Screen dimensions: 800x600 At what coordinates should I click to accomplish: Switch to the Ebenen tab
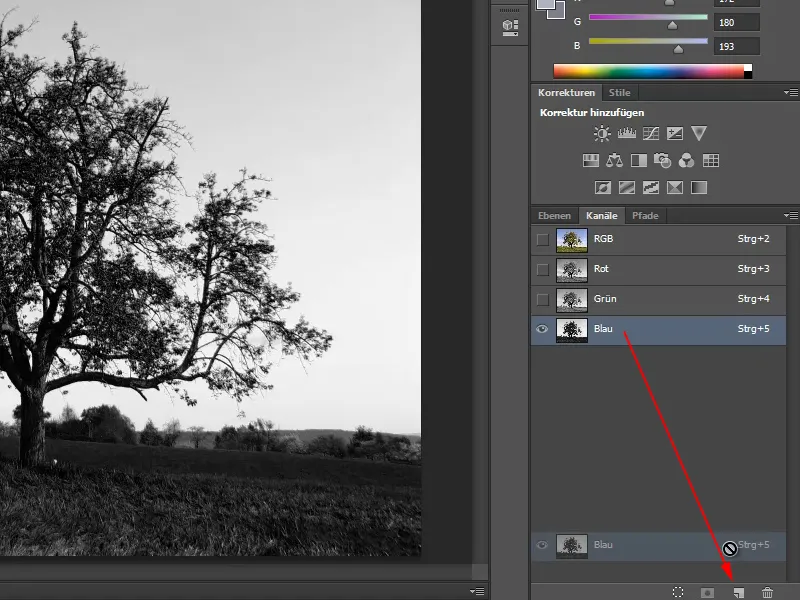(x=554, y=215)
